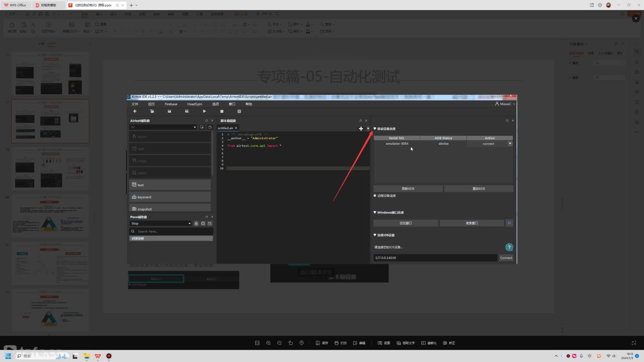Screen dimensions: 644x362
Task: Open the 选项 menu in Airtest IDE
Action: [x=215, y=104]
